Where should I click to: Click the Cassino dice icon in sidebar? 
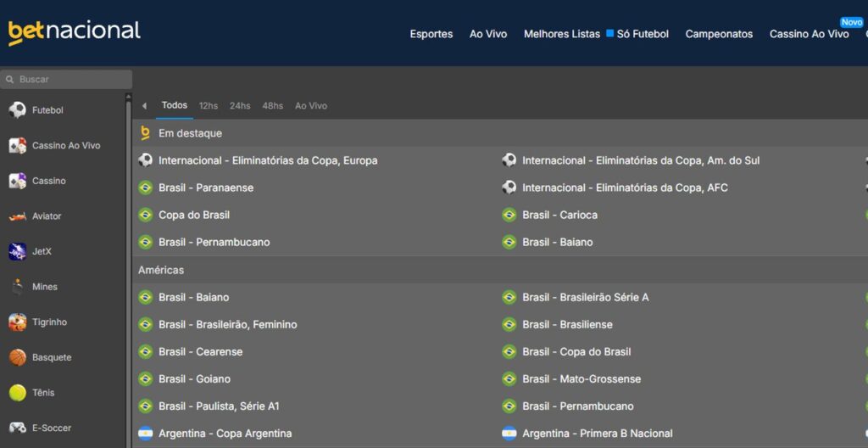click(18, 181)
